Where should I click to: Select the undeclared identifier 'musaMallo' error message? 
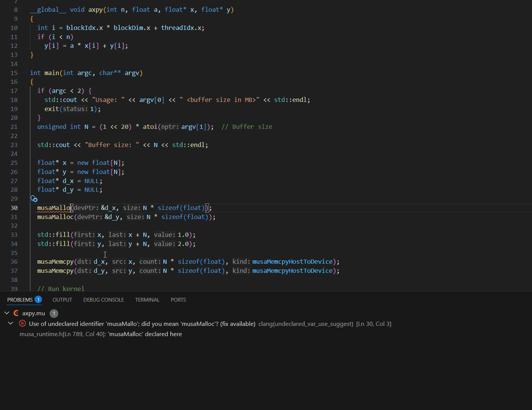coord(142,324)
